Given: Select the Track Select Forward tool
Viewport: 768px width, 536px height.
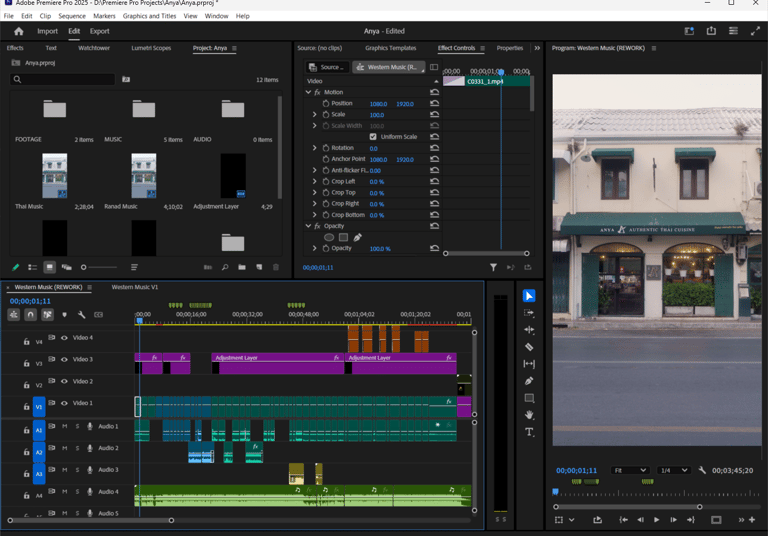Looking at the screenshot, I should [529, 313].
